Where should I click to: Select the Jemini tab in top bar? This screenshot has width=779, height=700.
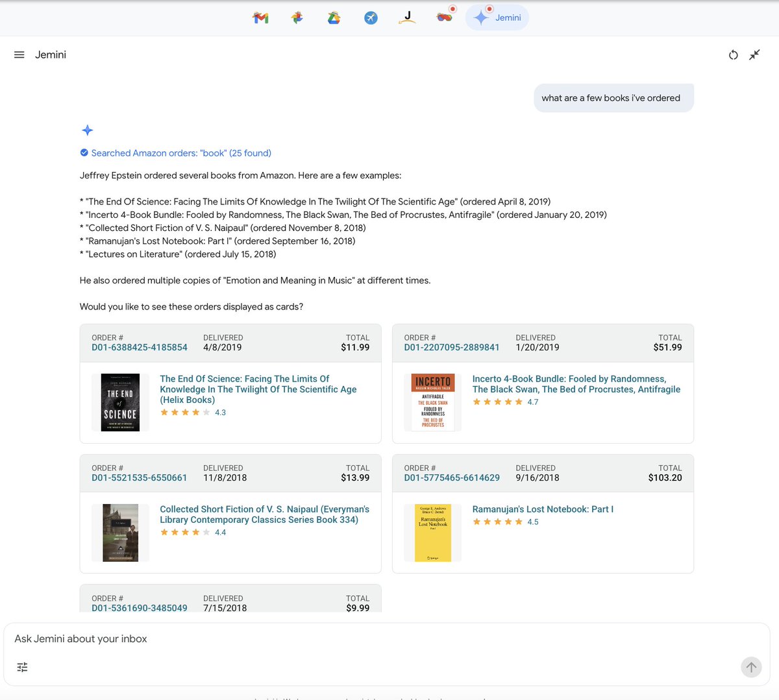[x=497, y=18]
